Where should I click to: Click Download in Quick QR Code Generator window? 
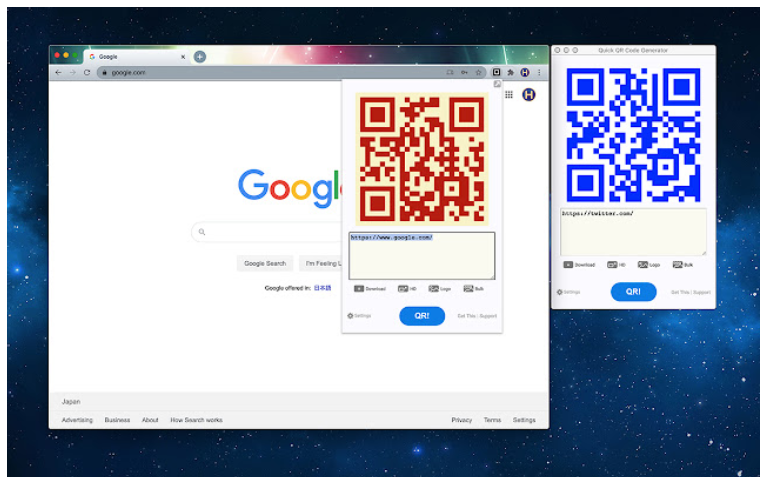(579, 265)
